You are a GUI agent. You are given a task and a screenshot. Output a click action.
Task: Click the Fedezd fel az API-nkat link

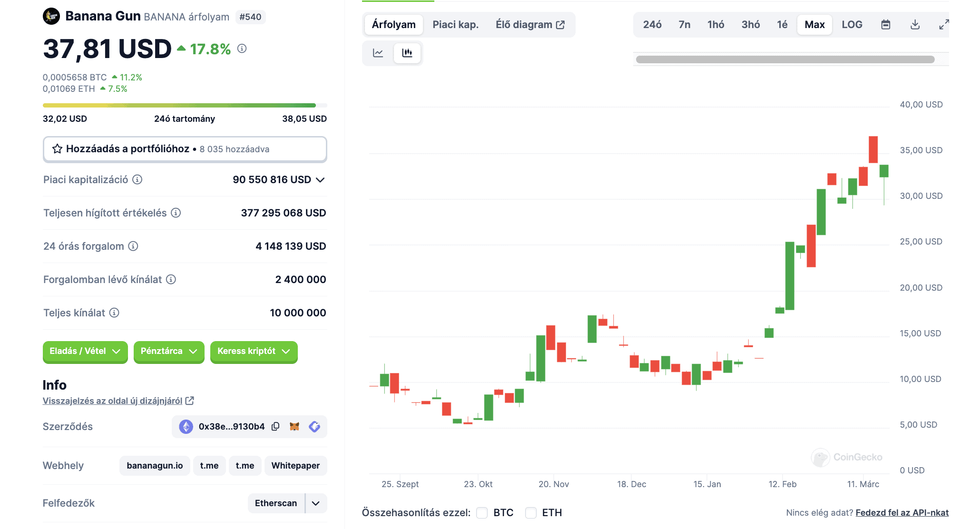(902, 512)
